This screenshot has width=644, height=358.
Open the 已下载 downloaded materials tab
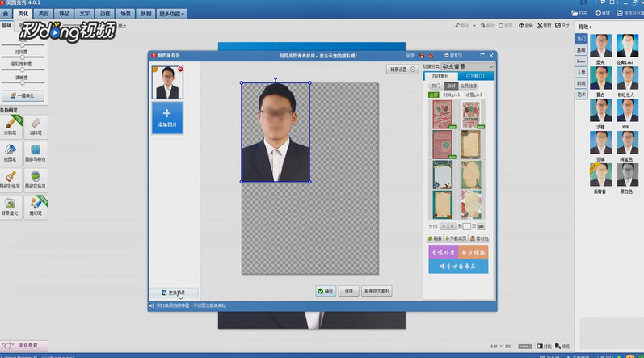pos(475,76)
